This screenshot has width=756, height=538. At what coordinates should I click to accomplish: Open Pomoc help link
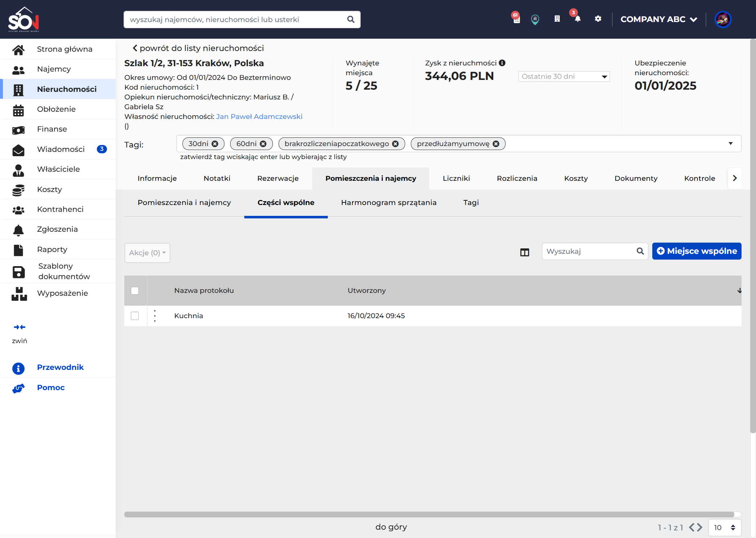[x=51, y=388]
